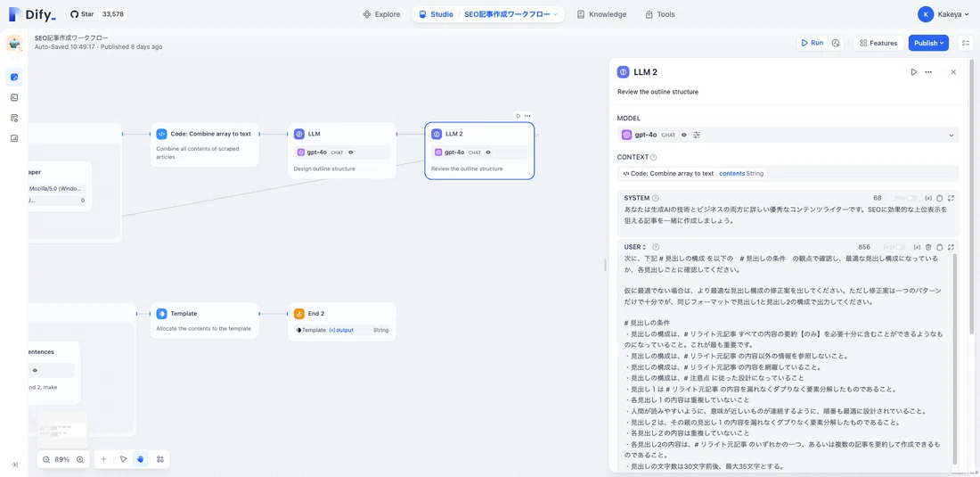Show the CONTEXT help tooltip icon

coord(653,158)
